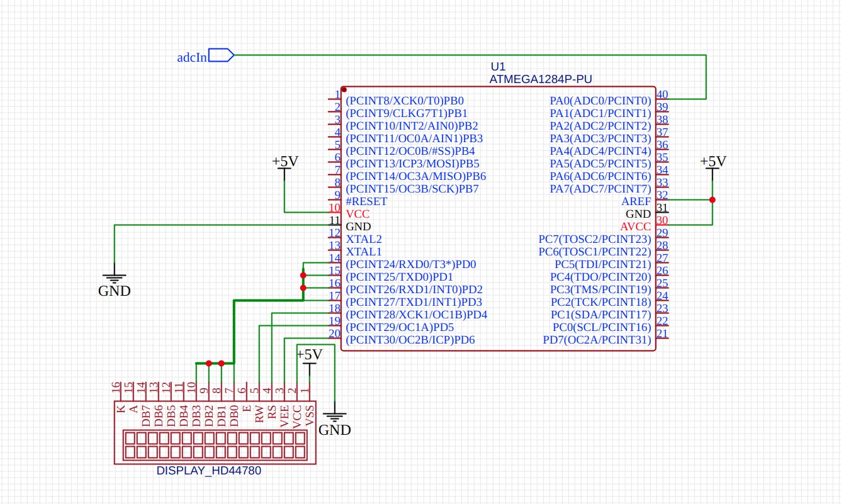The image size is (841, 504).
Task: Select the DISPLAY_HD44780 label text
Action: [210, 470]
